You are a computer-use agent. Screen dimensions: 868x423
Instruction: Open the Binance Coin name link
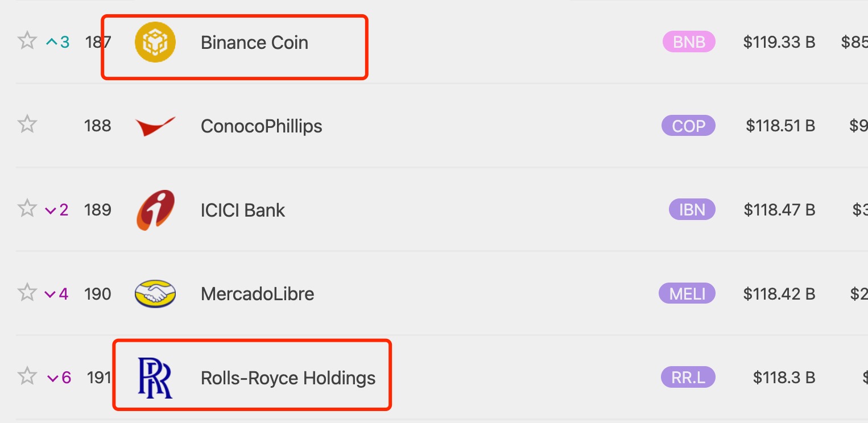pos(254,43)
